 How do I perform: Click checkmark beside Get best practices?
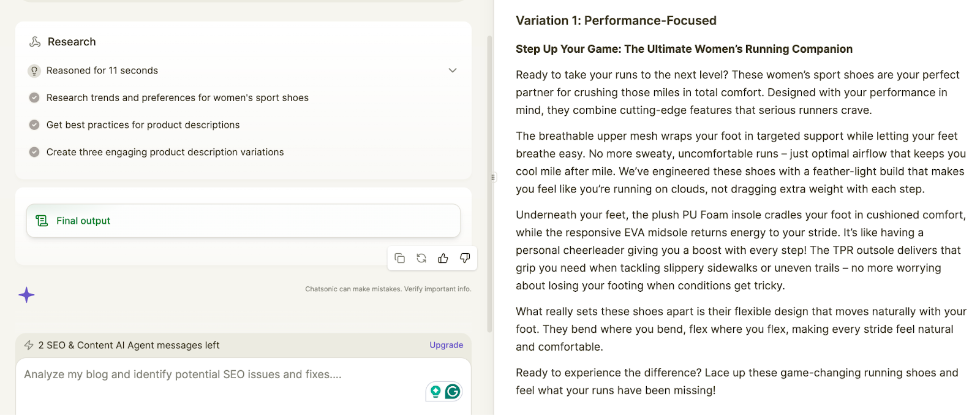point(34,124)
